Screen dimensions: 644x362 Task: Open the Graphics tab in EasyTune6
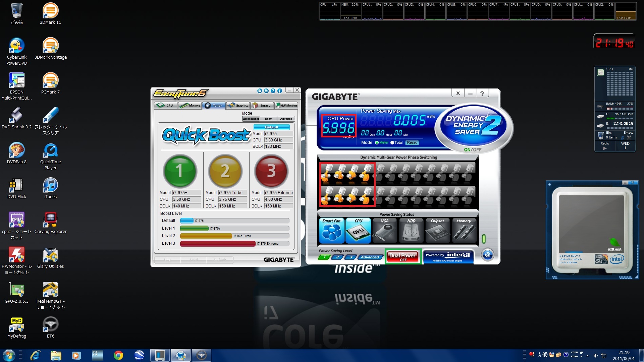pyautogui.click(x=238, y=105)
